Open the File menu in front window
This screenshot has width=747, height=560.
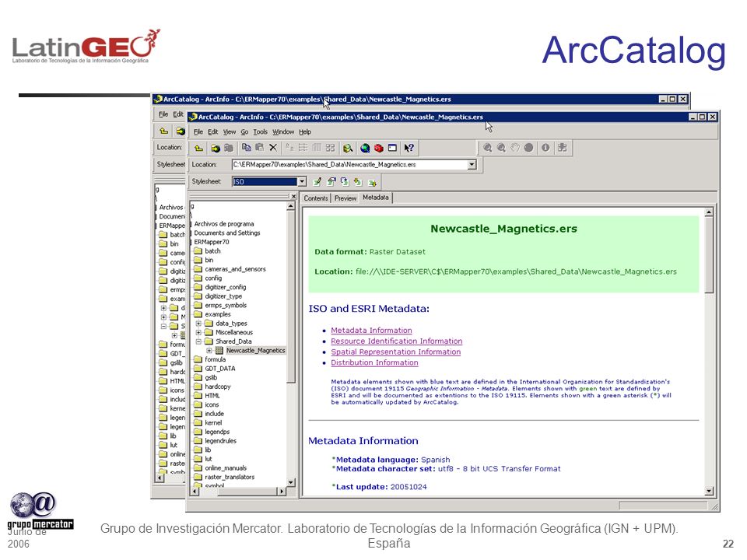(198, 132)
